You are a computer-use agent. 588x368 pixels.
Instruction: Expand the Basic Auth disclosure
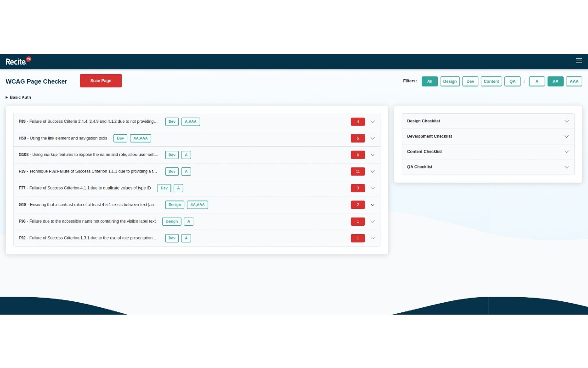(x=18, y=98)
